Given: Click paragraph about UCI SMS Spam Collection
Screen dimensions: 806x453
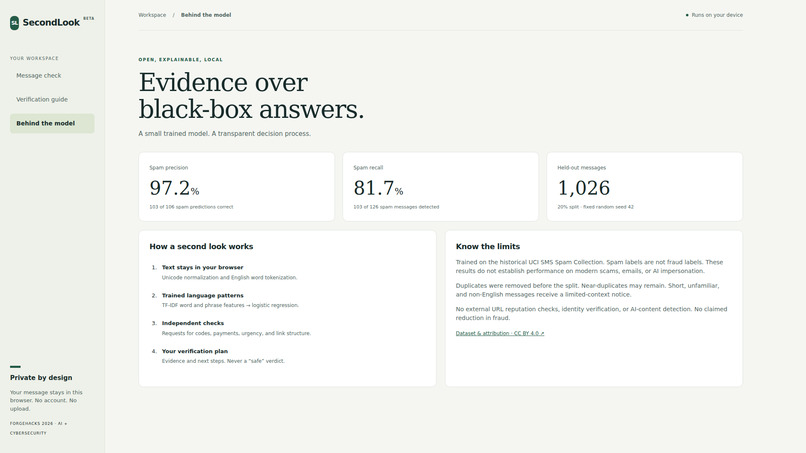Looking at the screenshot, I should (590, 266).
